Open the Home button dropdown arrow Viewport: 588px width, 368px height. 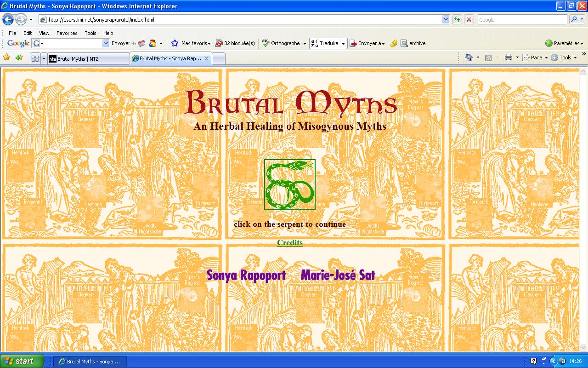(478, 58)
